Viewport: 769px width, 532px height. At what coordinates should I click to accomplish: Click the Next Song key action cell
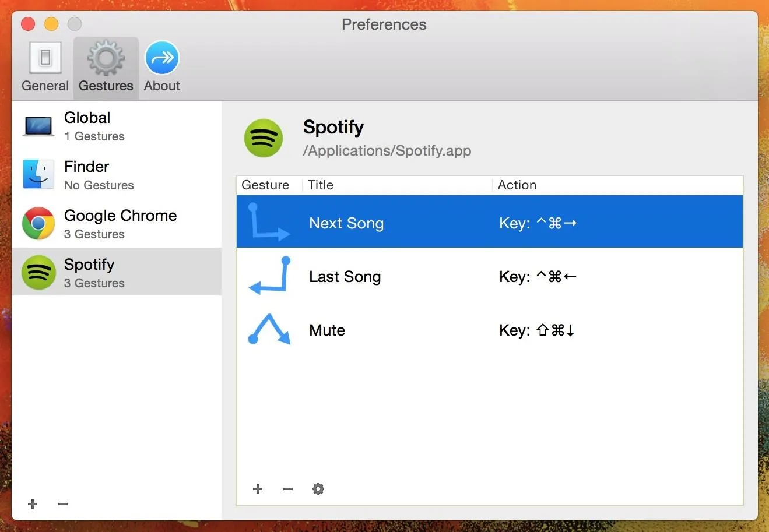(538, 223)
